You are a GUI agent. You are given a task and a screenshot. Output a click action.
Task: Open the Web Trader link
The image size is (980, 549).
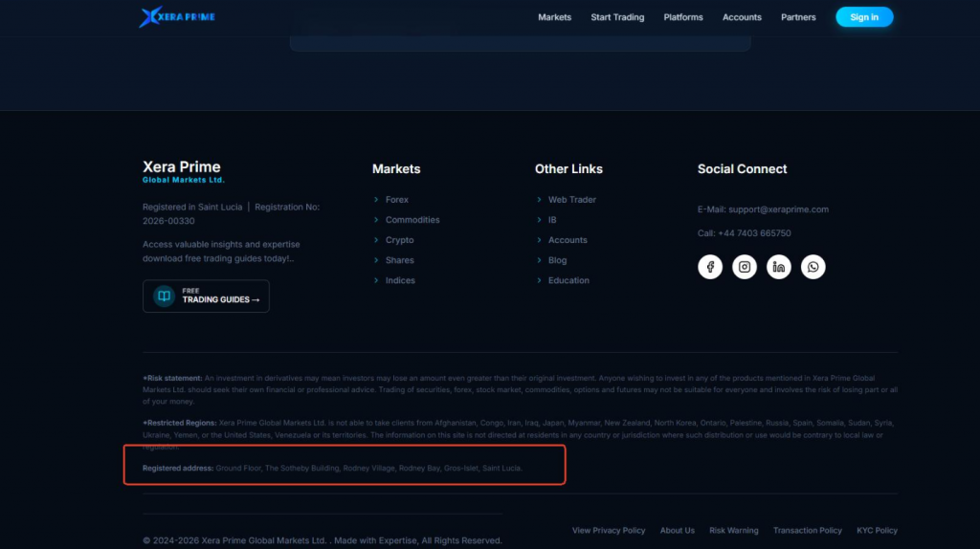point(572,199)
